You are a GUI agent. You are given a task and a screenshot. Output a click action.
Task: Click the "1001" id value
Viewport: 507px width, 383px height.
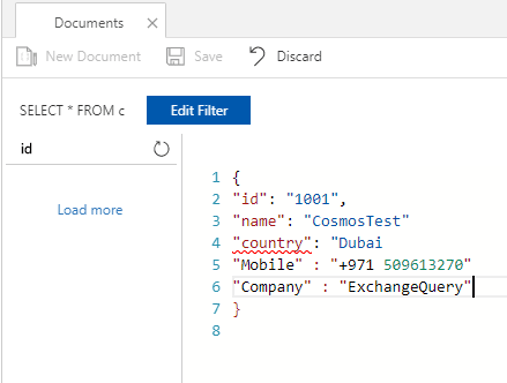tap(312, 199)
